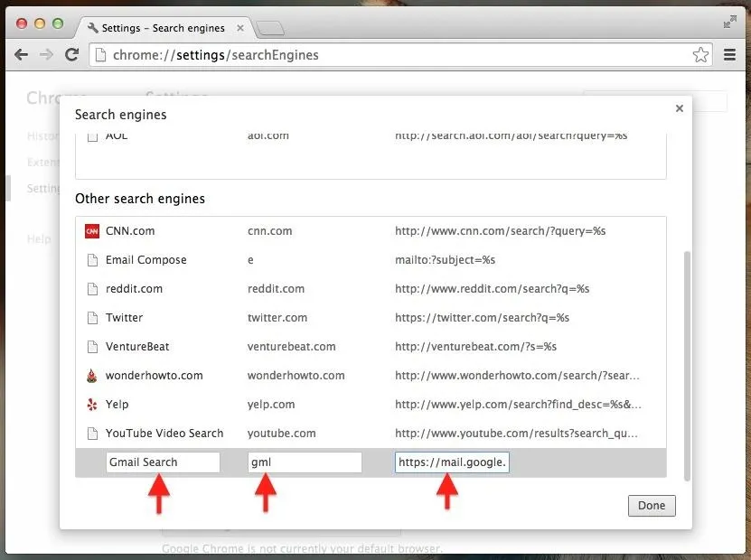The width and height of the screenshot is (751, 560).
Task: Click the Yelp favicon in the list
Action: point(92,405)
